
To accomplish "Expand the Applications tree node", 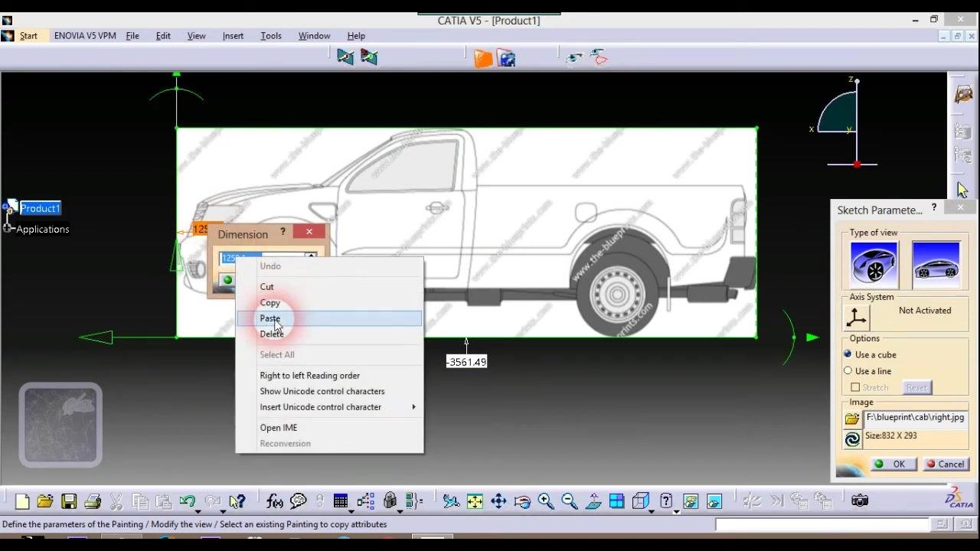I will tap(8, 229).
